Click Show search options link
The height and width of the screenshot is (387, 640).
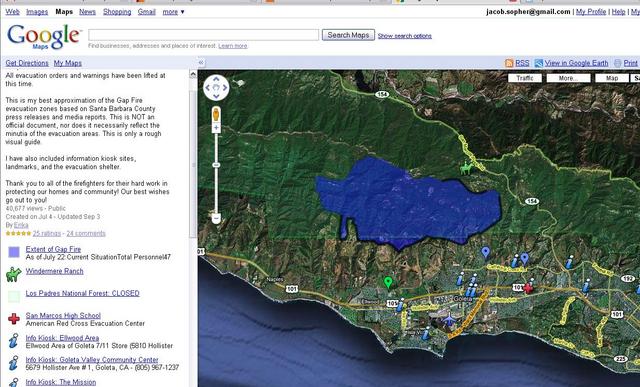[404, 36]
